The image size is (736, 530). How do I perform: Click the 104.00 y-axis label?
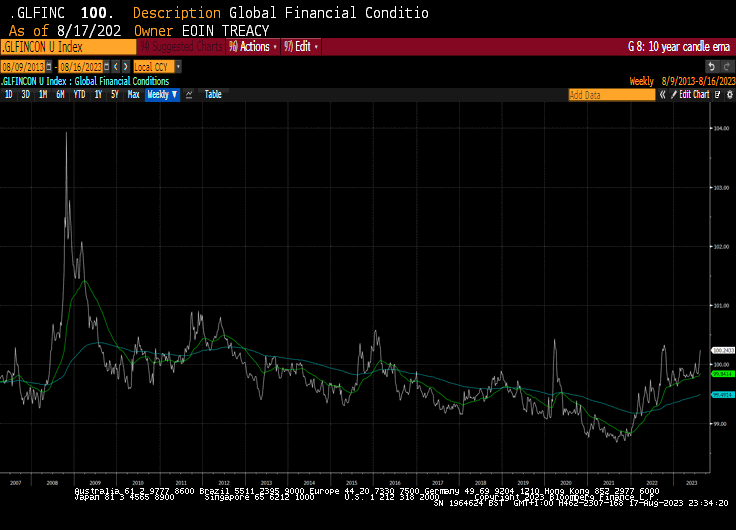(x=721, y=128)
